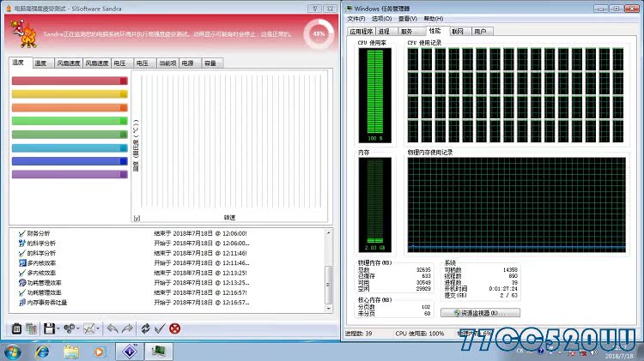Select the 内存事务吞吐量 log row
The width and height of the screenshot is (644, 361).
(x=167, y=303)
